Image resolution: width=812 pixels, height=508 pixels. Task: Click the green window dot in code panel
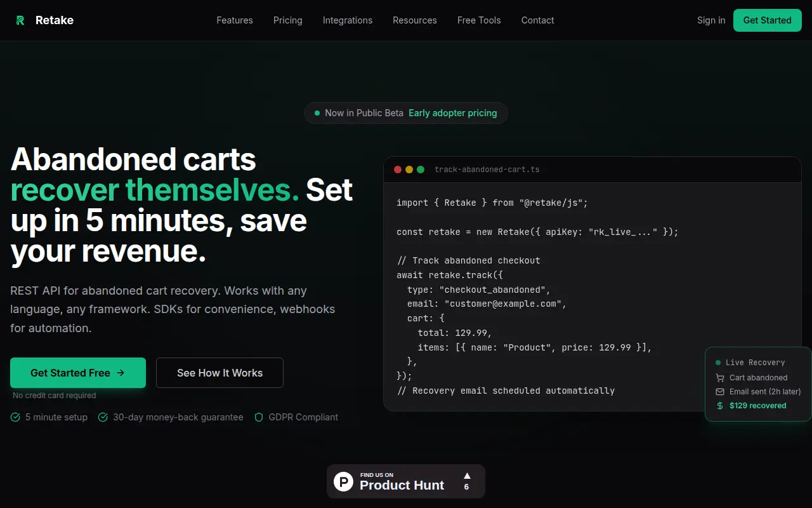(421, 170)
